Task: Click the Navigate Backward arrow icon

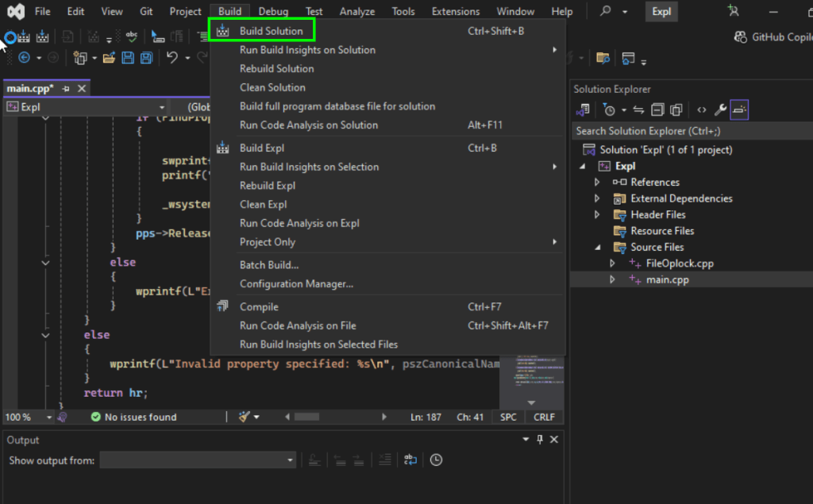Action: 24,58
